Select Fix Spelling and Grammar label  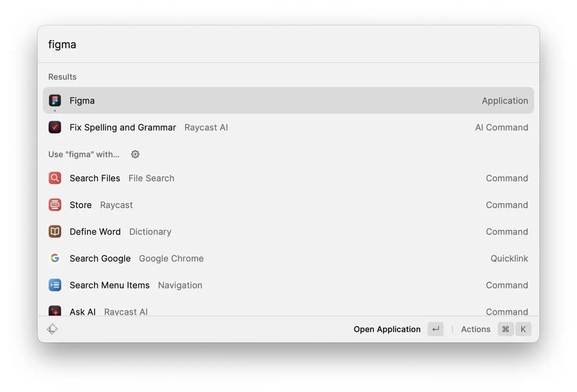point(123,127)
